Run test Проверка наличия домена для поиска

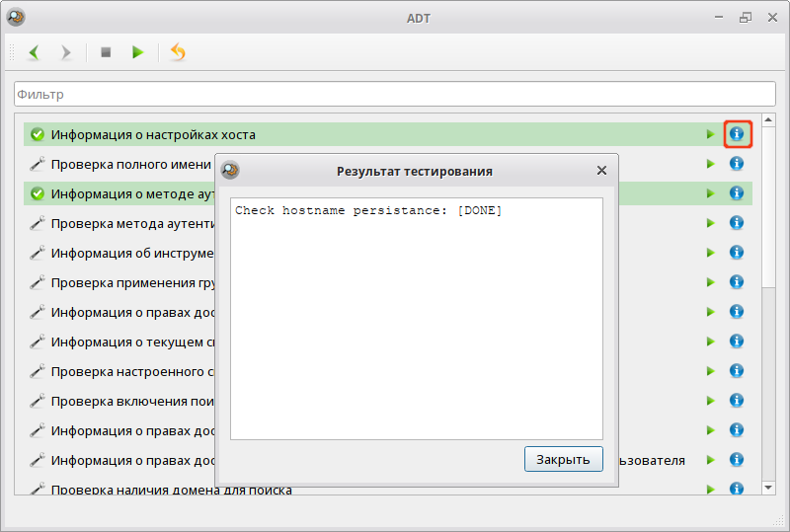(710, 489)
